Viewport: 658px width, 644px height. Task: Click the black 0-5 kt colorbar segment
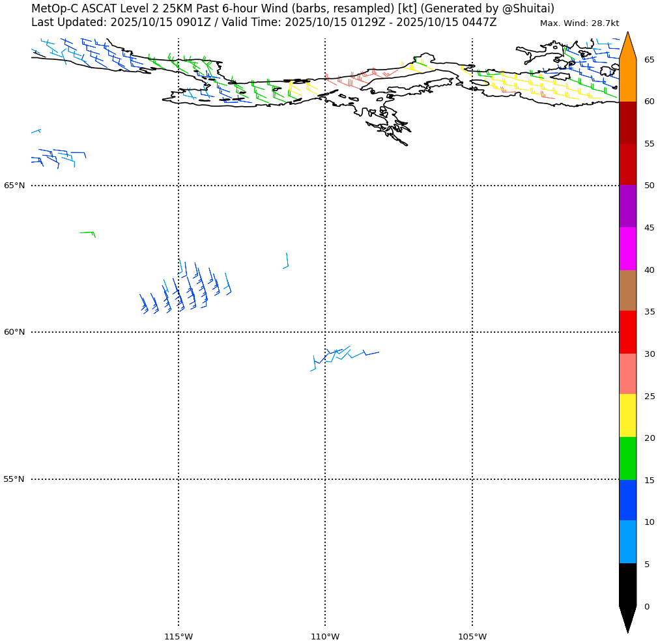tap(627, 585)
